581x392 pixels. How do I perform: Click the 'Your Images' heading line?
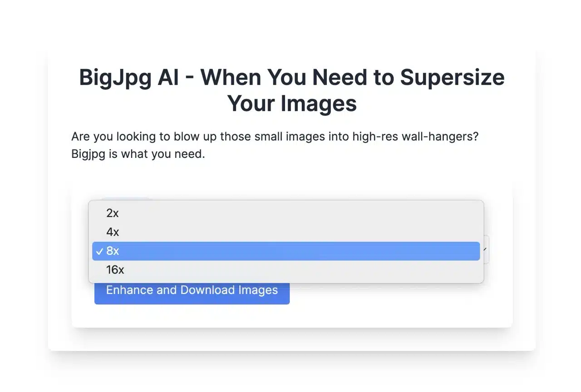(291, 103)
